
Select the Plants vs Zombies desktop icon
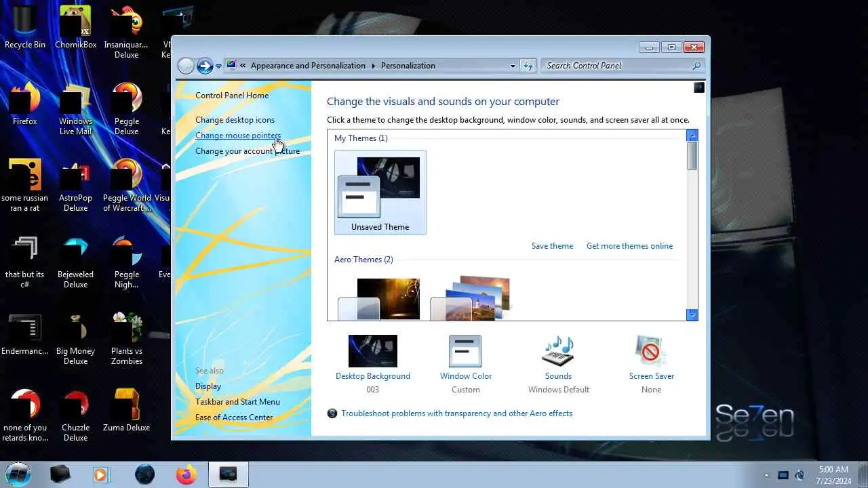point(126,338)
